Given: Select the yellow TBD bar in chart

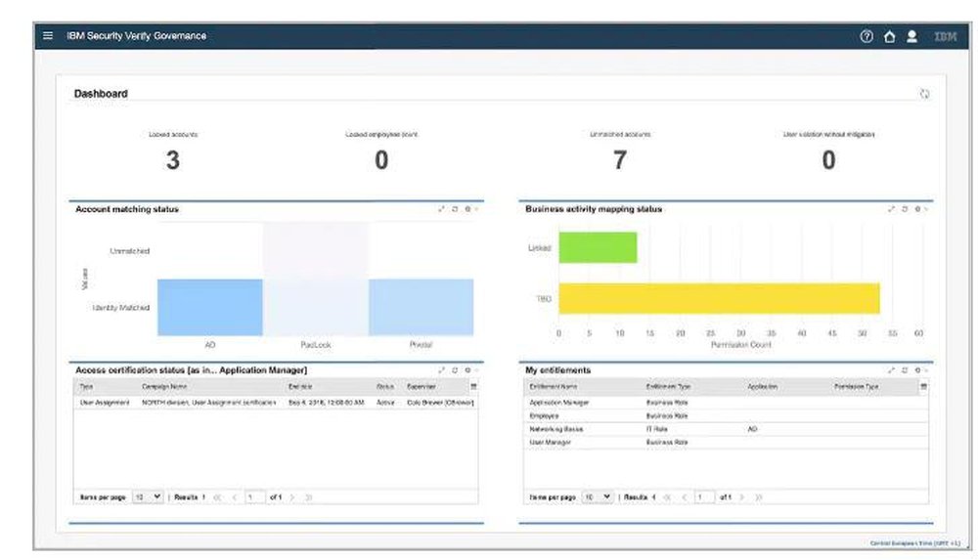Looking at the screenshot, I should tap(719, 298).
